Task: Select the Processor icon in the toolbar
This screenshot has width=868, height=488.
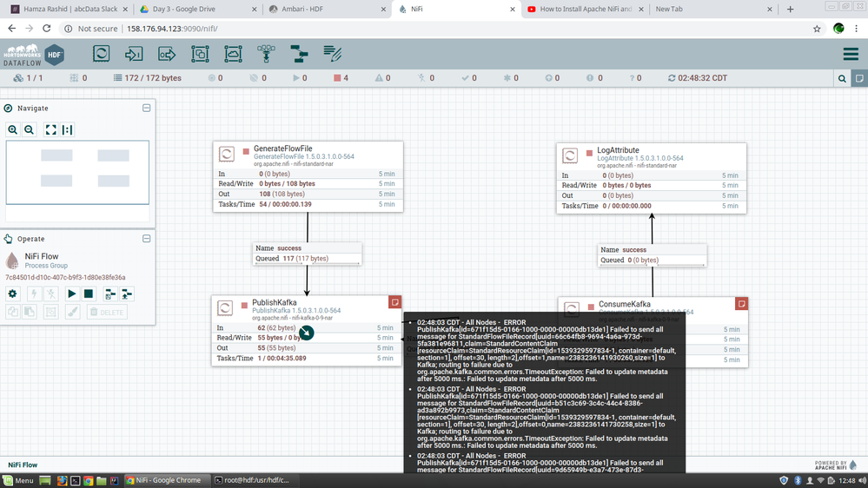Action: 102,54
